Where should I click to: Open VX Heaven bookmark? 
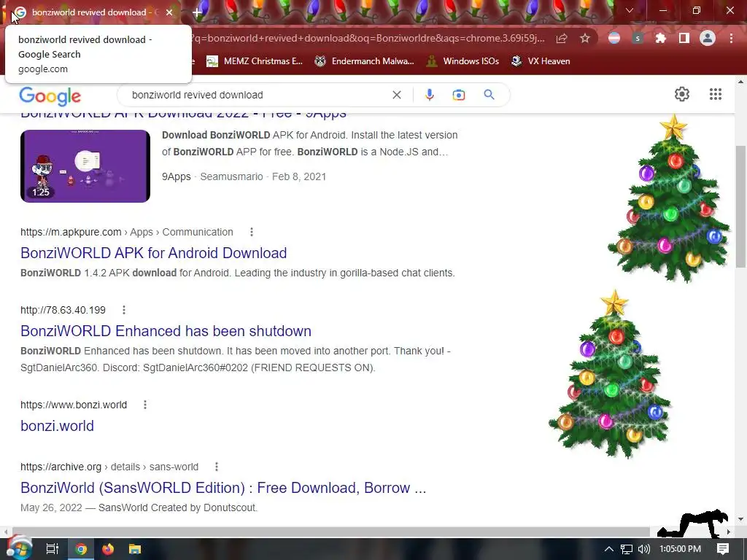point(541,61)
